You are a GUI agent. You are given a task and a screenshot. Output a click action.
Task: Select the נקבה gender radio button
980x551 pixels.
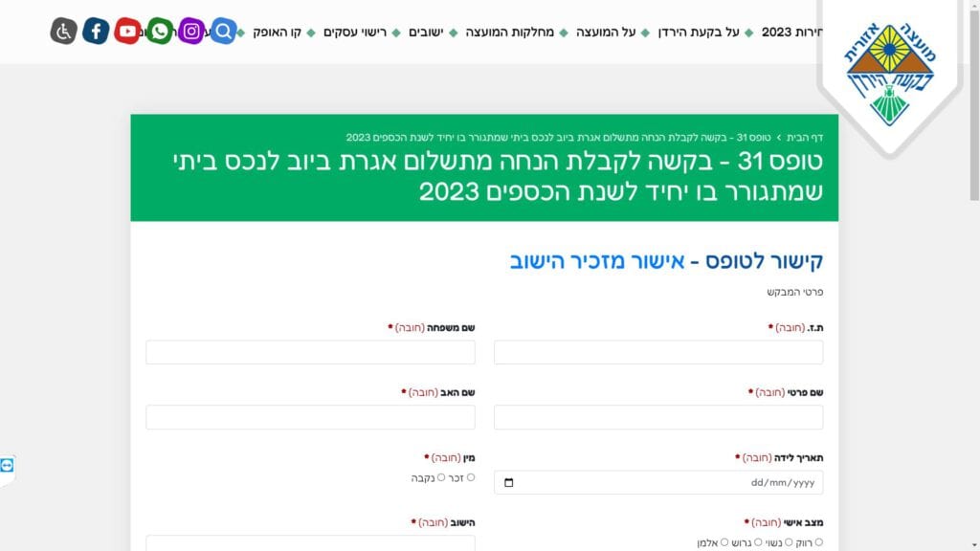(441, 477)
